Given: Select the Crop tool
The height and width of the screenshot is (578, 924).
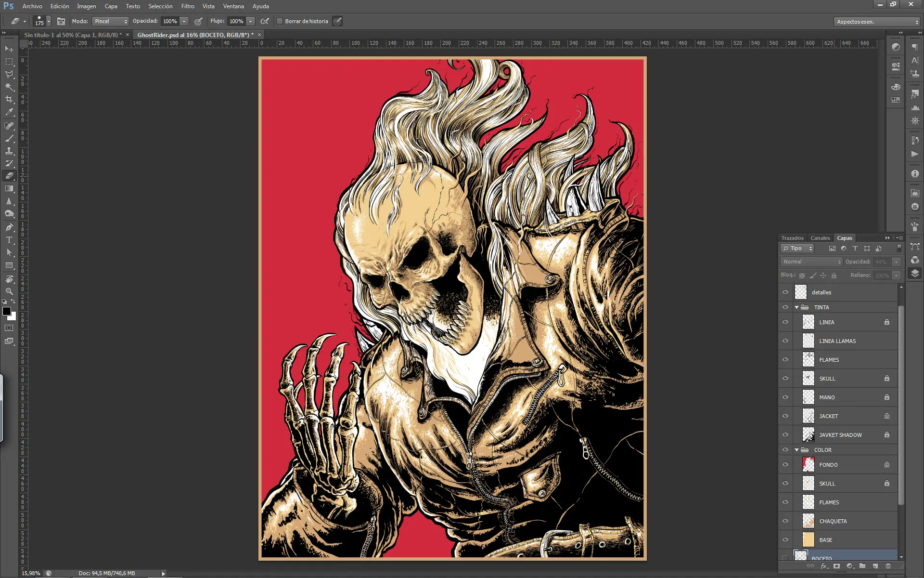Looking at the screenshot, I should point(9,99).
